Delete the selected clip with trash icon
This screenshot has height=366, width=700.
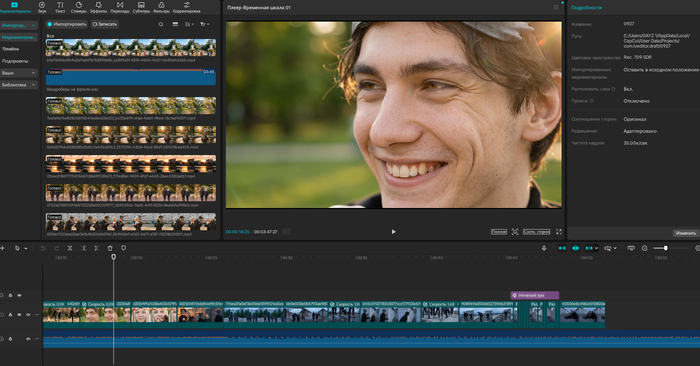click(x=110, y=248)
